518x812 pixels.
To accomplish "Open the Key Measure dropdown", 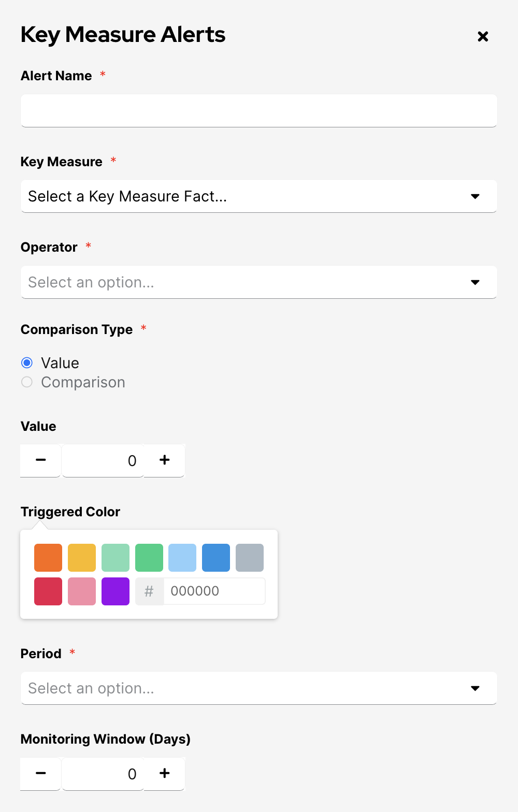I will [x=258, y=196].
